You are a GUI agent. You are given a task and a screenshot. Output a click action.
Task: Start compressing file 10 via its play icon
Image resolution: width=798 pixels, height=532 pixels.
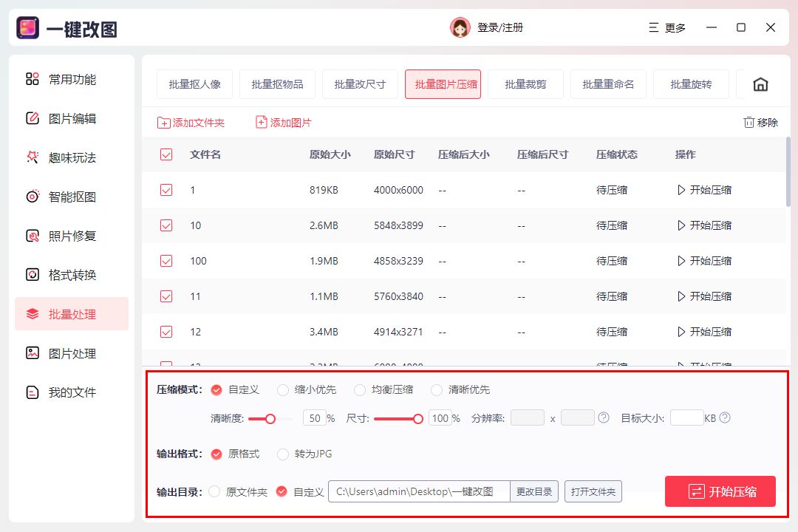(681, 225)
